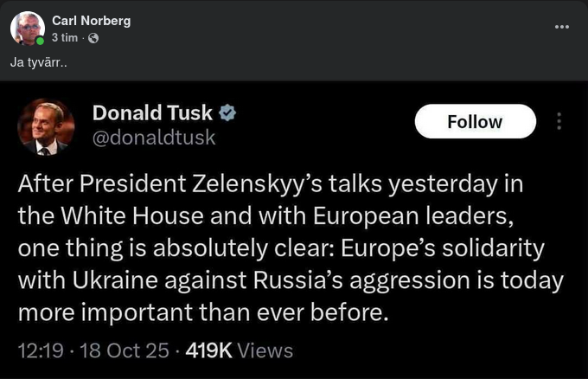Click the blue verified badge
Viewport: 588px width, 379px height.
(229, 113)
